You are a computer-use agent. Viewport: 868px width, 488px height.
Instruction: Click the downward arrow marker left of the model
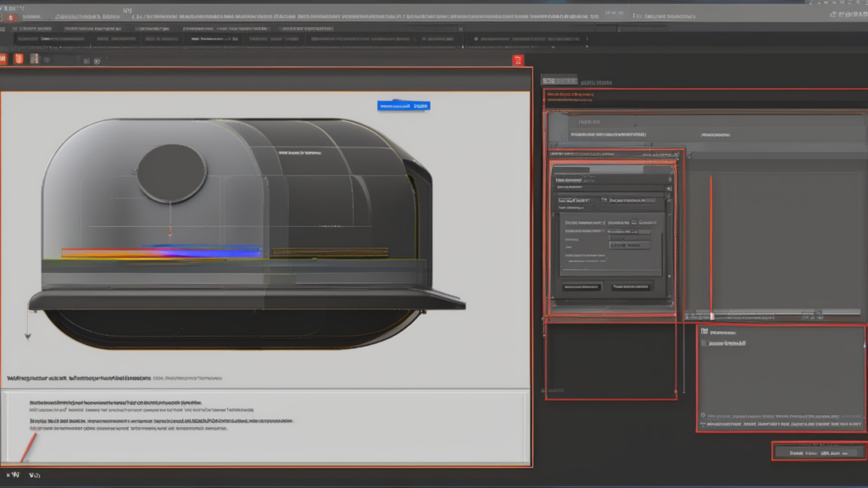pos(27,335)
